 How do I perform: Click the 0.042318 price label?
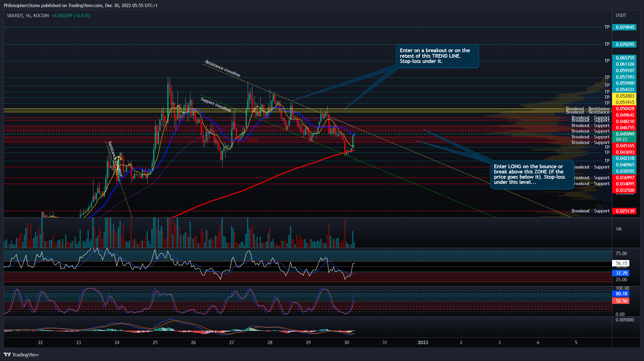coord(624,159)
